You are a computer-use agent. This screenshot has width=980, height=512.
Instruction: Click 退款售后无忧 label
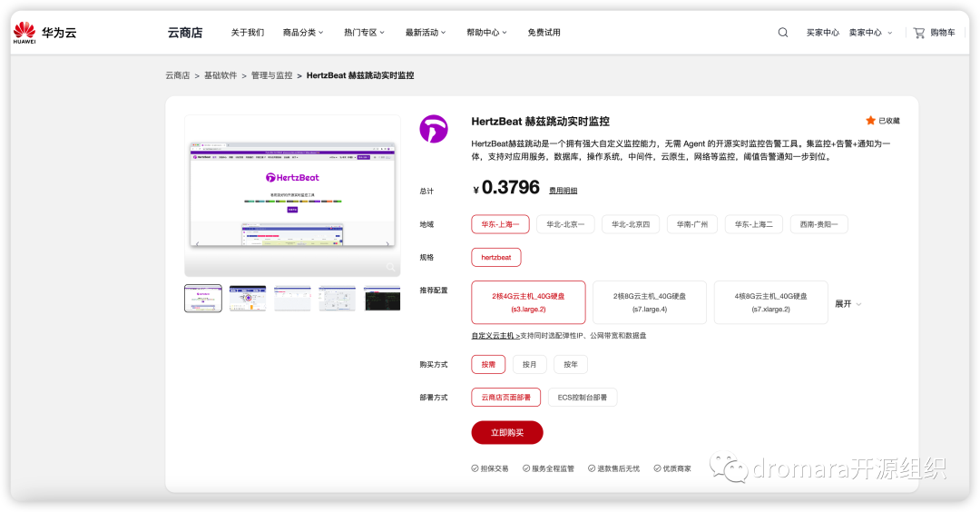[613, 468]
